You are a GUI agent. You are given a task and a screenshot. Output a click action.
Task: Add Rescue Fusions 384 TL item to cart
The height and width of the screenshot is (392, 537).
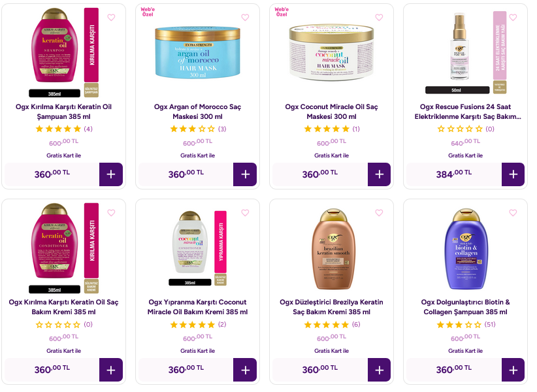513,174
